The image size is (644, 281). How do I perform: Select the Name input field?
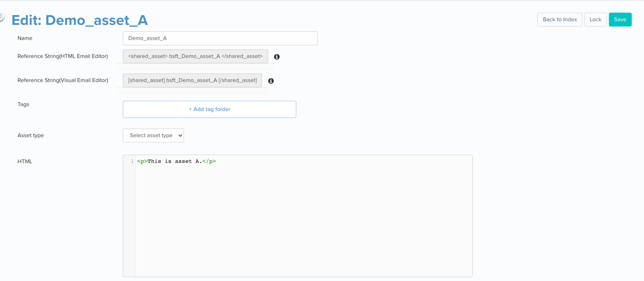tap(220, 38)
